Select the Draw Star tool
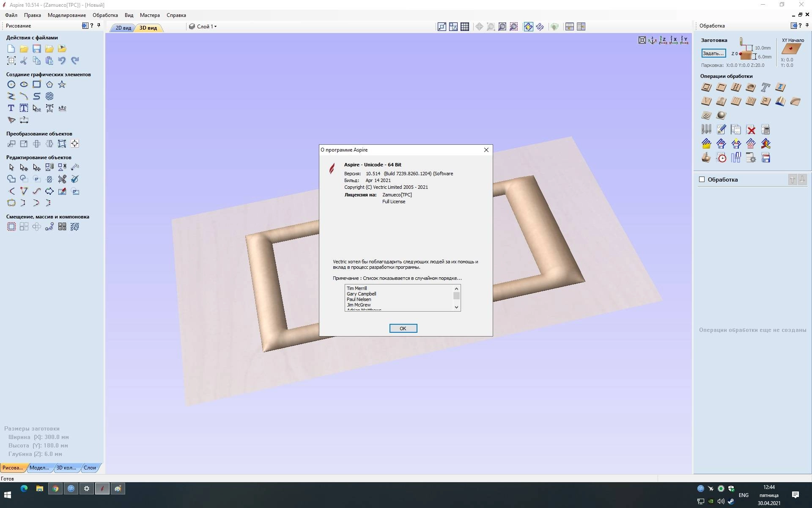The image size is (812, 508). click(62, 84)
